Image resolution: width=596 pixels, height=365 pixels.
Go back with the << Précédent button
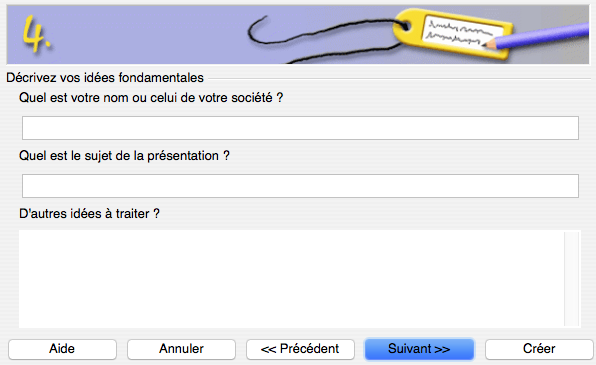tap(300, 349)
